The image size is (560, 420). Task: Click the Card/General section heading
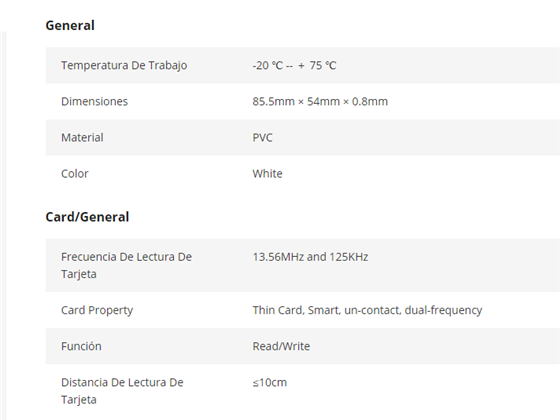pos(87,217)
